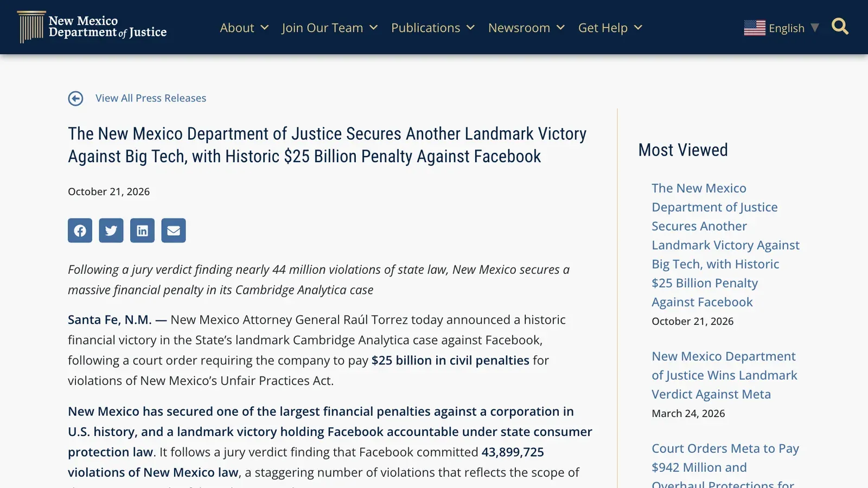Open the English language dropdown arrow
This screenshot has width=868, height=488.
pos(815,28)
